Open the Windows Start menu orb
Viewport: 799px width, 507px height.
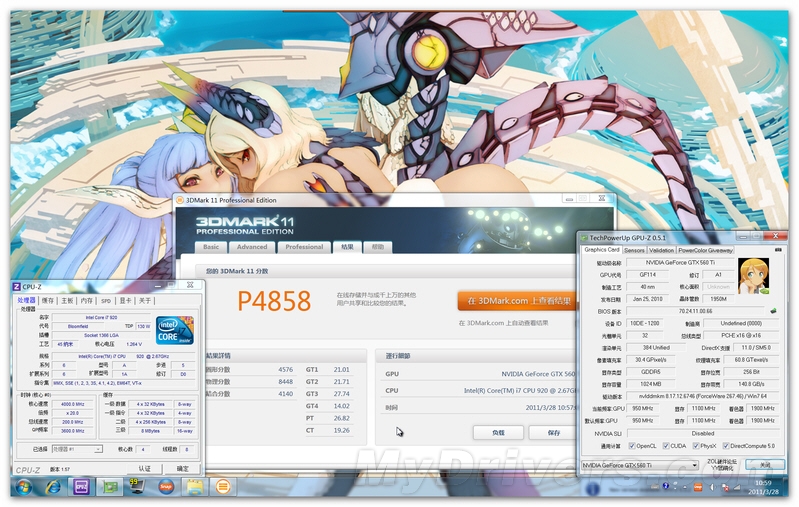click(23, 487)
